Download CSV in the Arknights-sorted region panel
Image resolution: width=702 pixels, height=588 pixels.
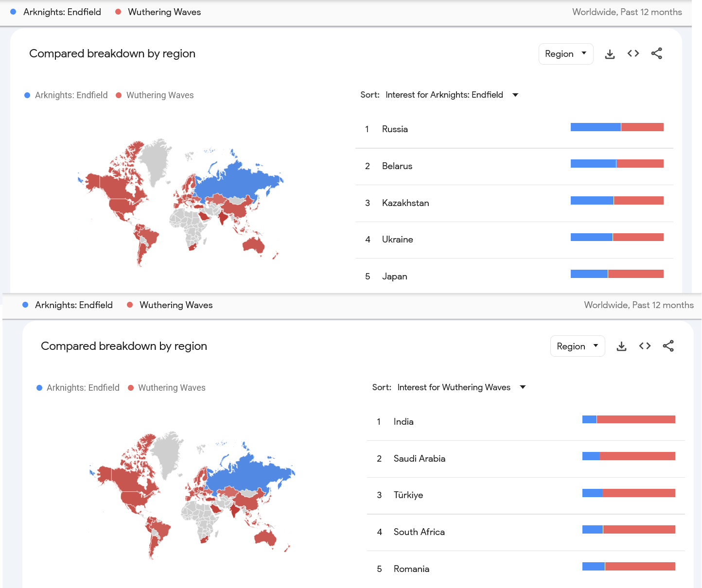pyautogui.click(x=610, y=54)
